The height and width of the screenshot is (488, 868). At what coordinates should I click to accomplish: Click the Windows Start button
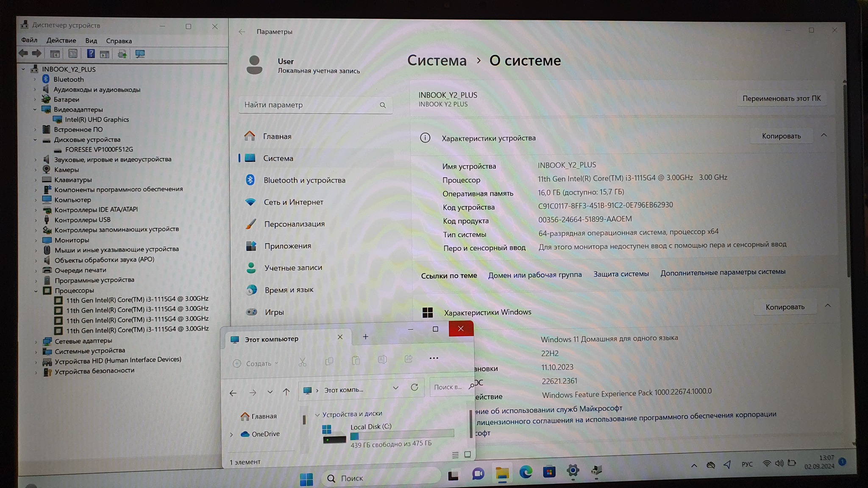[306, 479]
